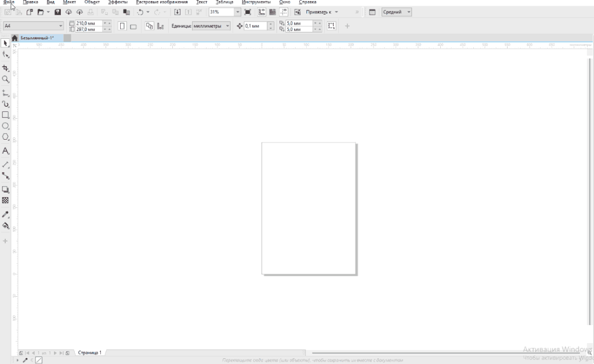Viewport: 594px width, 364px height.
Task: Select the Transparency checkerboard tool
Action: pos(5,201)
